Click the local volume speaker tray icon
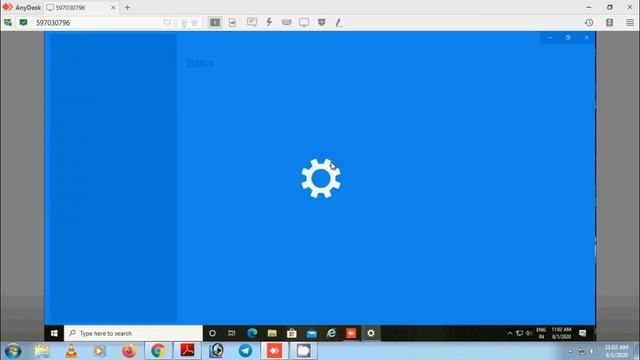Image resolution: width=640 pixels, height=360 pixels. (x=591, y=351)
